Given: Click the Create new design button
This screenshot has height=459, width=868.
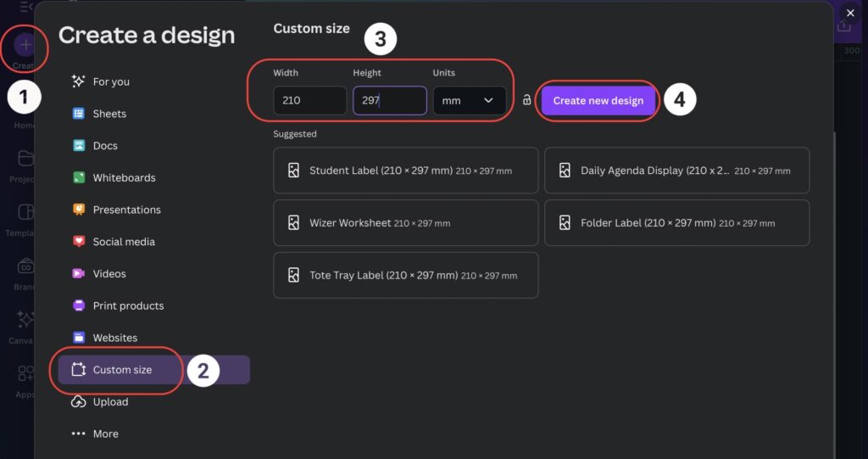Looking at the screenshot, I should click(x=598, y=100).
